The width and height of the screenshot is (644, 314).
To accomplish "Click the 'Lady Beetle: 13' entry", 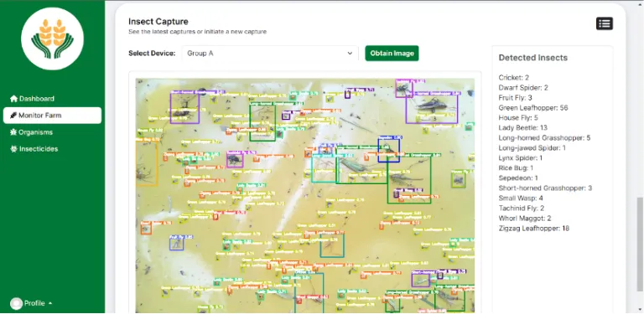I will pyautogui.click(x=523, y=128).
